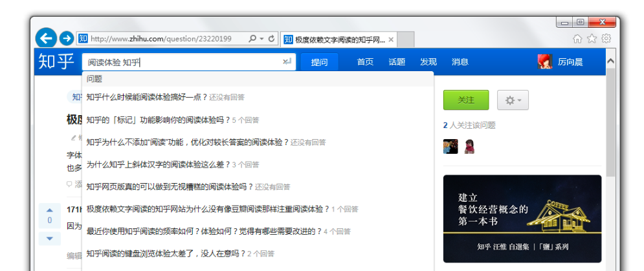The image size is (644, 271).
Task: Open the browser Tools gear icon
Action: 606,39
